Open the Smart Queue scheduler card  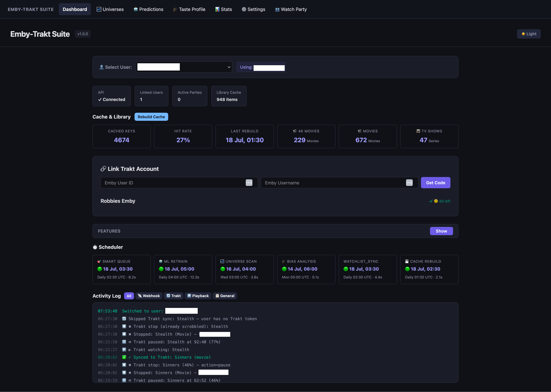[121, 269]
